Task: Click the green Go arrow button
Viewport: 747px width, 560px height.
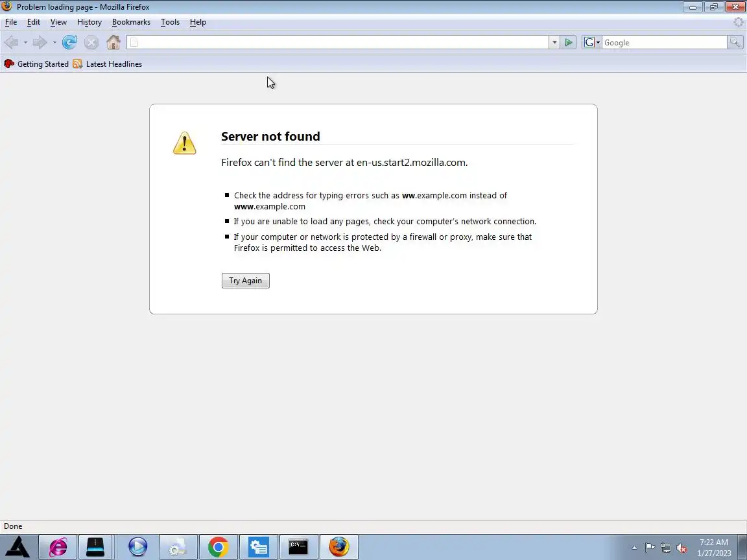Action: tap(568, 42)
